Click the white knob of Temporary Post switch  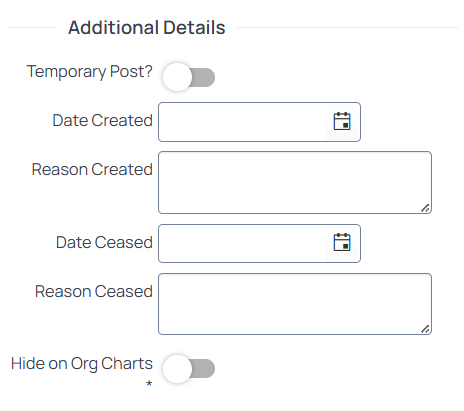pos(177,77)
